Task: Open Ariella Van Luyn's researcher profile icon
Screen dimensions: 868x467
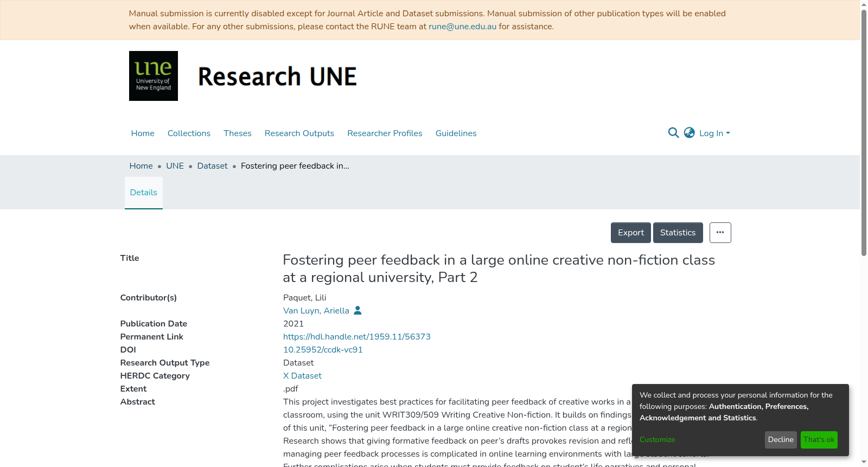Action: pos(358,310)
